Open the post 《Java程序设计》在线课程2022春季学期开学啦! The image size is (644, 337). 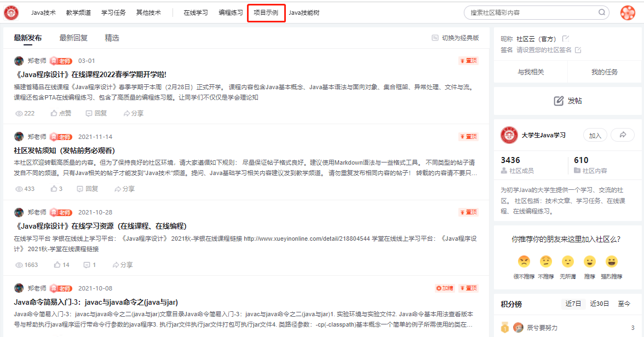(x=90, y=75)
